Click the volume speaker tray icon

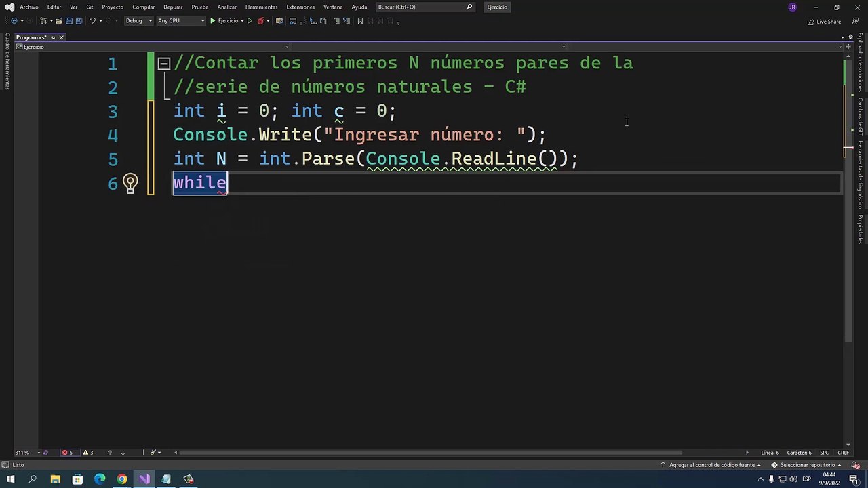point(793,479)
